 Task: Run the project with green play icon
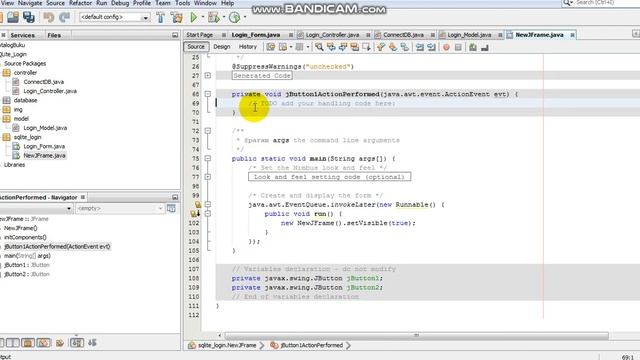point(194,17)
